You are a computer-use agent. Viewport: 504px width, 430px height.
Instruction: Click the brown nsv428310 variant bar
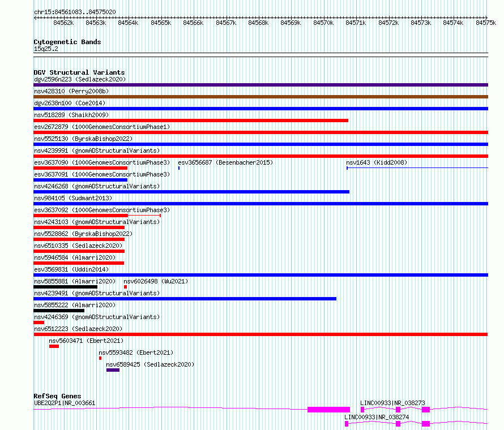(260, 97)
